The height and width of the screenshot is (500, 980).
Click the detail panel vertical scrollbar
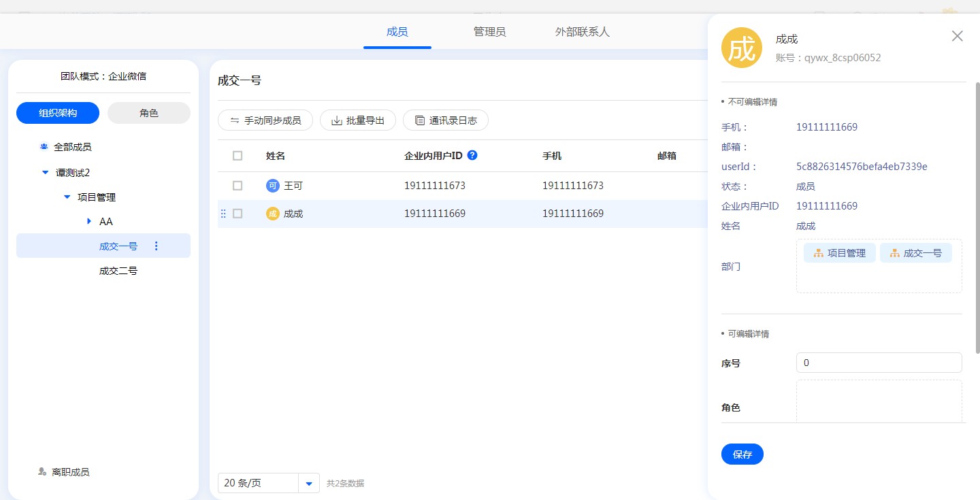pos(977,218)
